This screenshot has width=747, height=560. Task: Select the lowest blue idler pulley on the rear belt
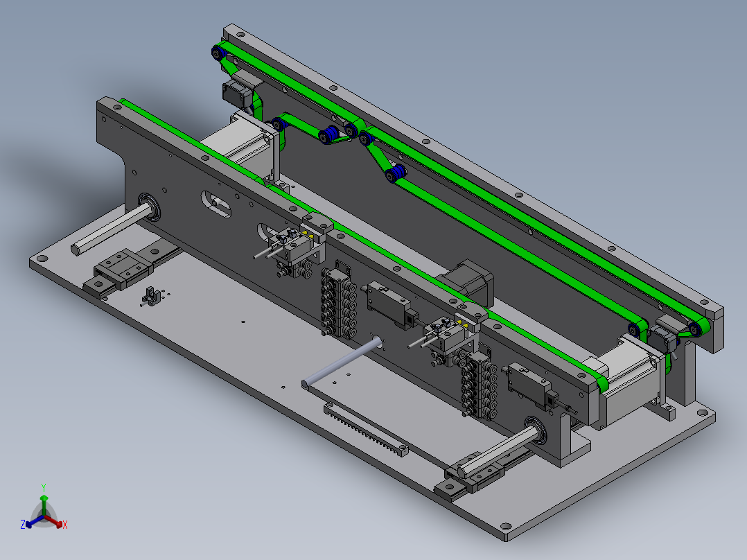396,173
